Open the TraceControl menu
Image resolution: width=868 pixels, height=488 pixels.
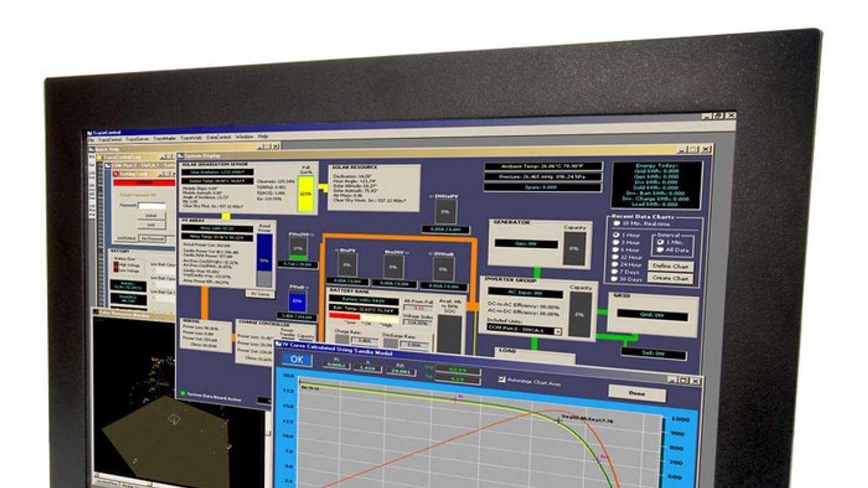[110, 140]
